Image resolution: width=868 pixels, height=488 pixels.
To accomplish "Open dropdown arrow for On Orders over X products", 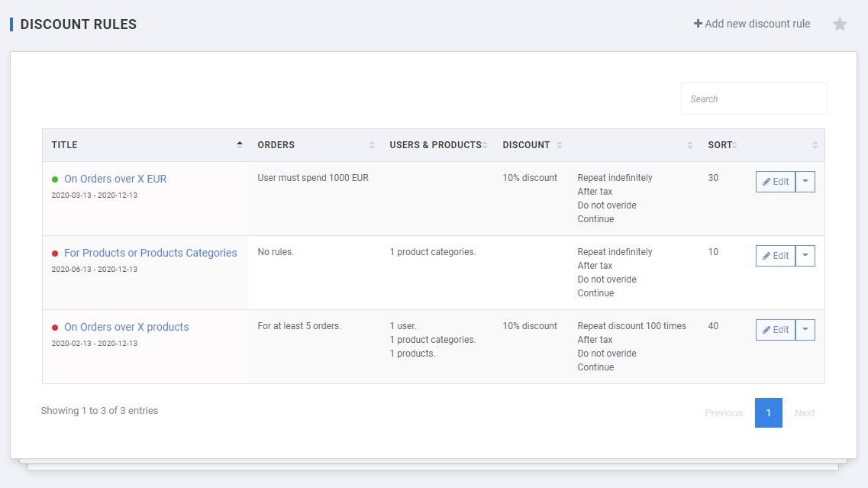I will click(x=805, y=330).
